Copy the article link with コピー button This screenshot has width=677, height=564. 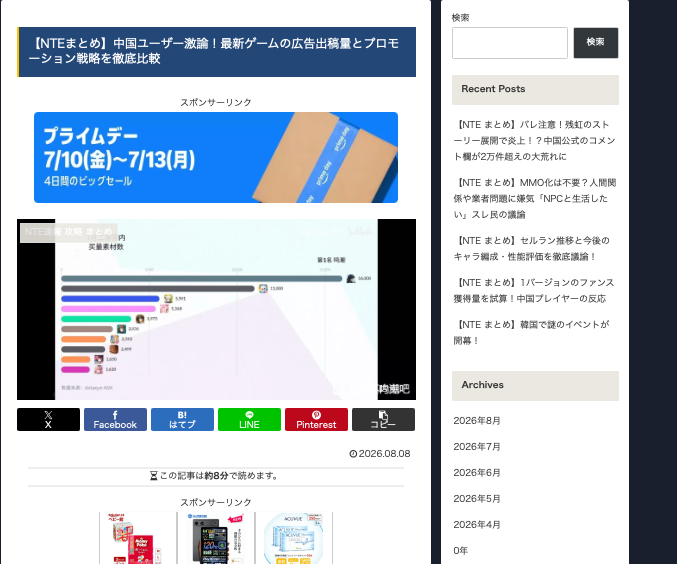[x=383, y=419]
